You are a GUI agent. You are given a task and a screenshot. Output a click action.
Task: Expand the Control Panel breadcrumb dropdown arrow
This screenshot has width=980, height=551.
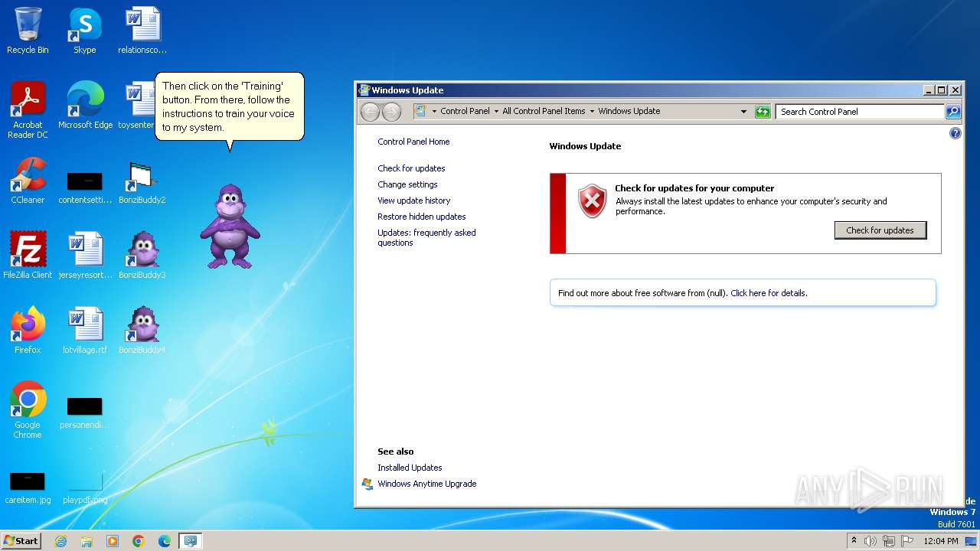point(434,112)
